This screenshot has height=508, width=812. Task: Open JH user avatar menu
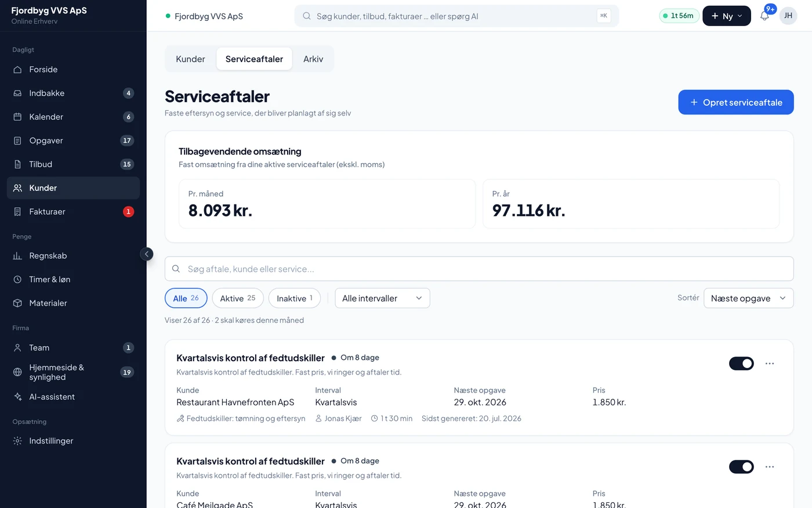pyautogui.click(x=788, y=16)
